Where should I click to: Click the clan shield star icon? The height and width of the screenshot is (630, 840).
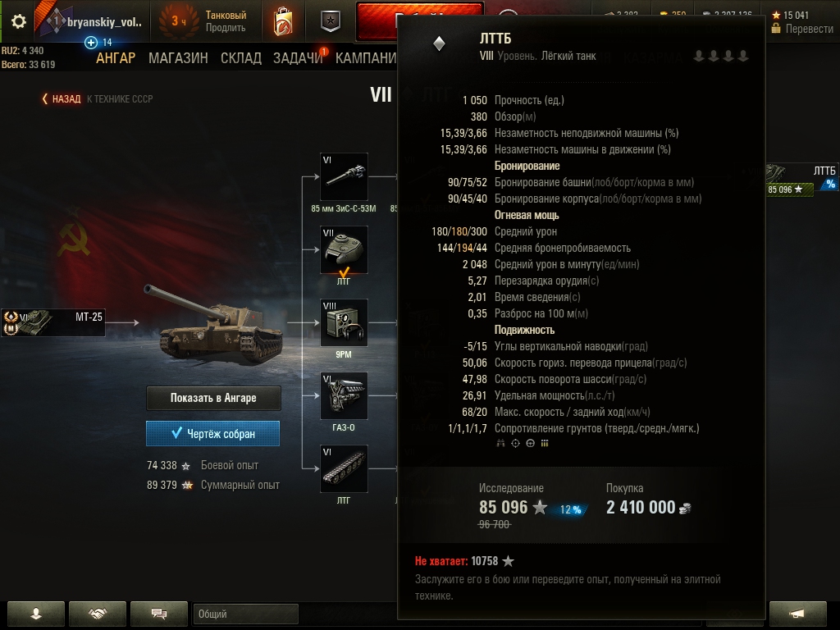pyautogui.click(x=331, y=21)
